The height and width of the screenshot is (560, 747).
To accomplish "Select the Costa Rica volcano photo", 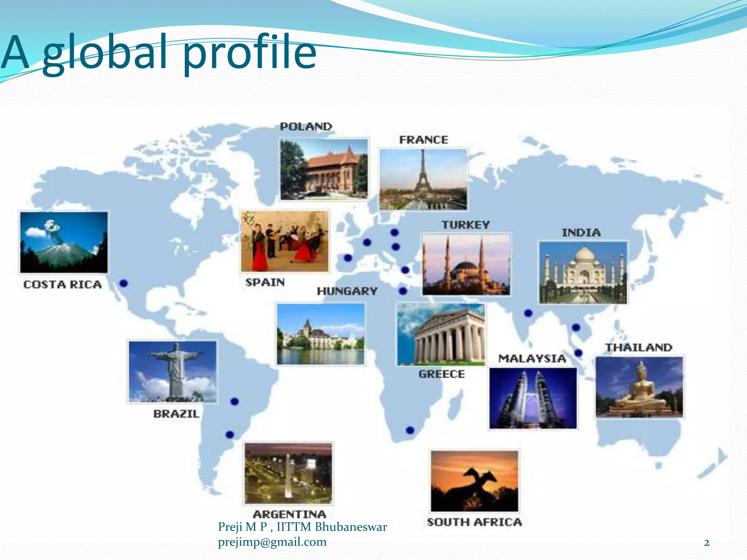I will [64, 242].
